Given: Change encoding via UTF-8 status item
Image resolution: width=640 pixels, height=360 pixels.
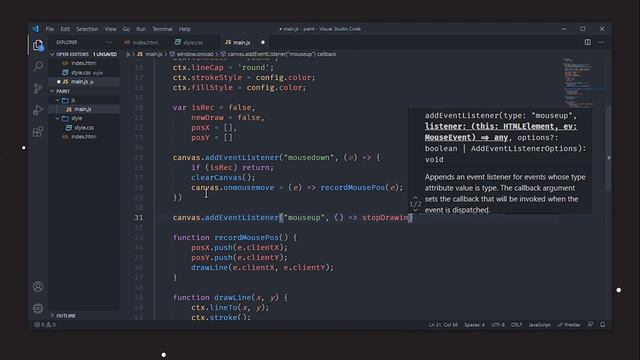Looking at the screenshot, I should (498, 325).
